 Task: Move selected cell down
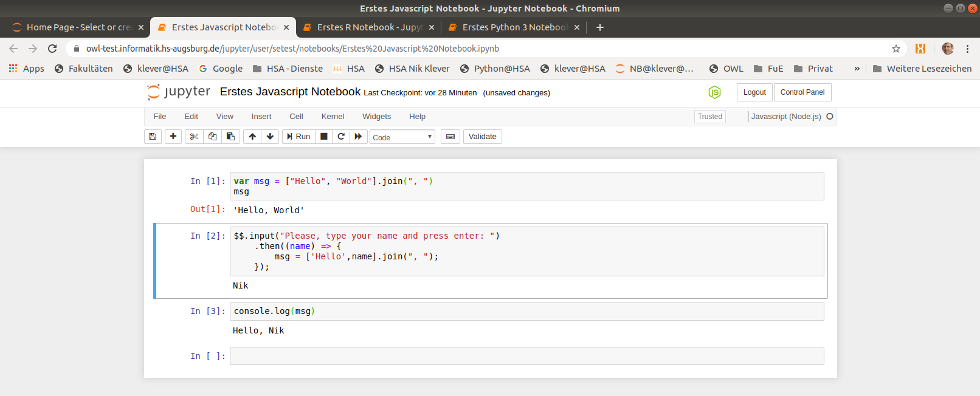click(270, 137)
